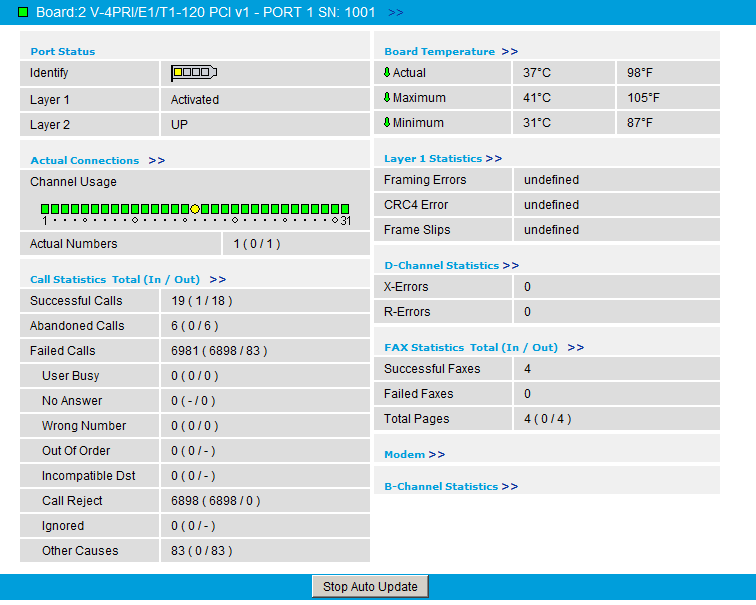The width and height of the screenshot is (756, 605).
Task: Click the yellow D-channel indicator in Channel Usage
Action: click(195, 209)
